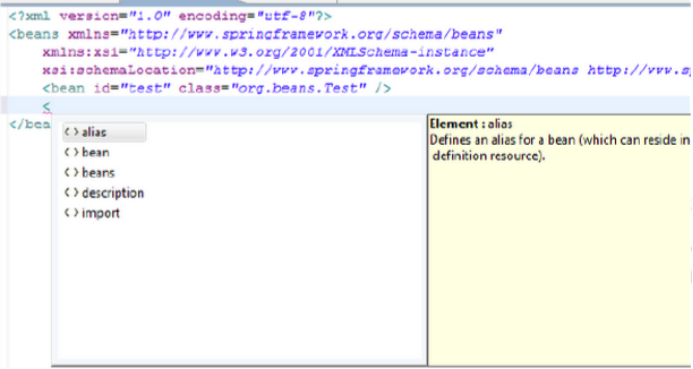Place cursor in the xml version declaration line
This screenshot has width=693, height=369.
(x=170, y=16)
